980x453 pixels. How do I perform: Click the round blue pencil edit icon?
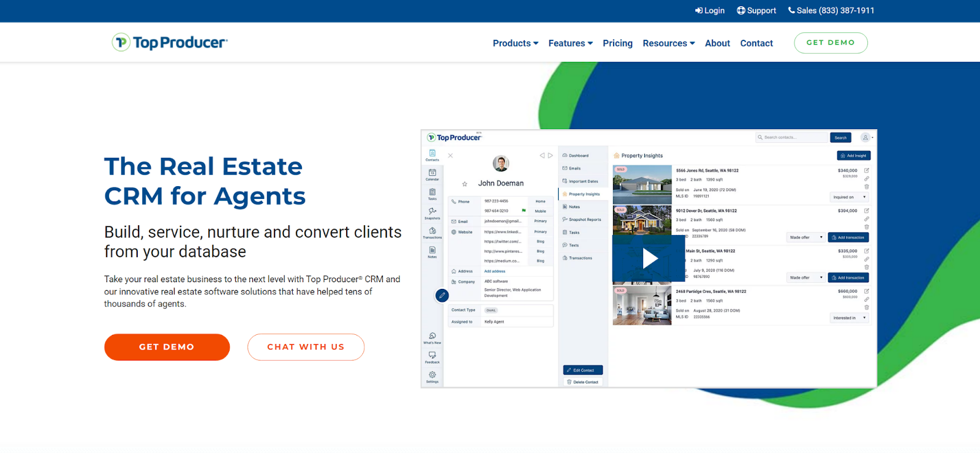point(442,295)
